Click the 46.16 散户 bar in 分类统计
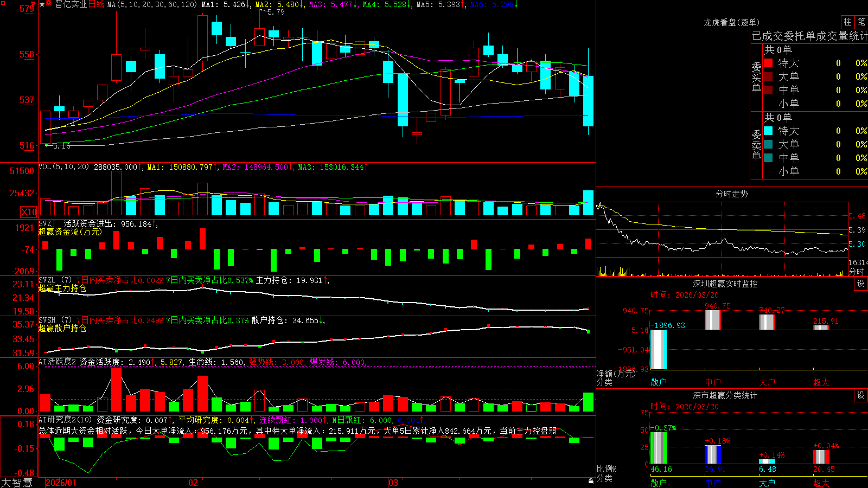868x488 pixels. pyautogui.click(x=659, y=448)
